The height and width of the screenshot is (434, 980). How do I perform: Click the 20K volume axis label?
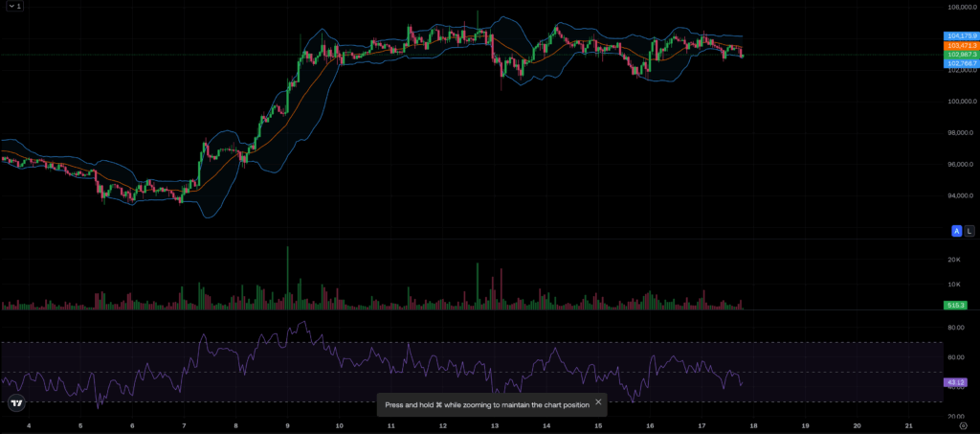[954, 260]
